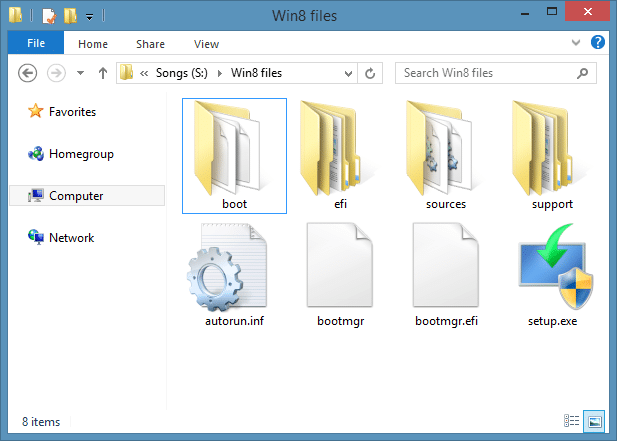
Task: Open the File menu
Action: click(36, 42)
